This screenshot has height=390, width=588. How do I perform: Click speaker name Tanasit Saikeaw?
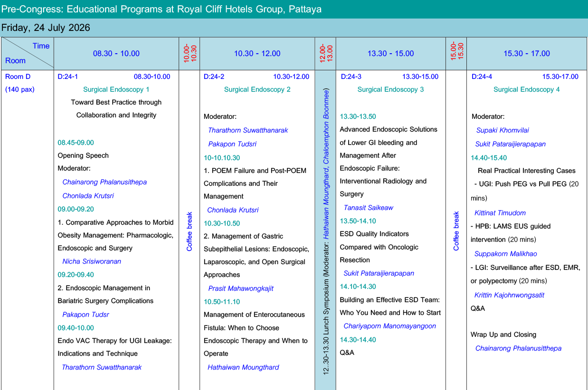(368, 208)
